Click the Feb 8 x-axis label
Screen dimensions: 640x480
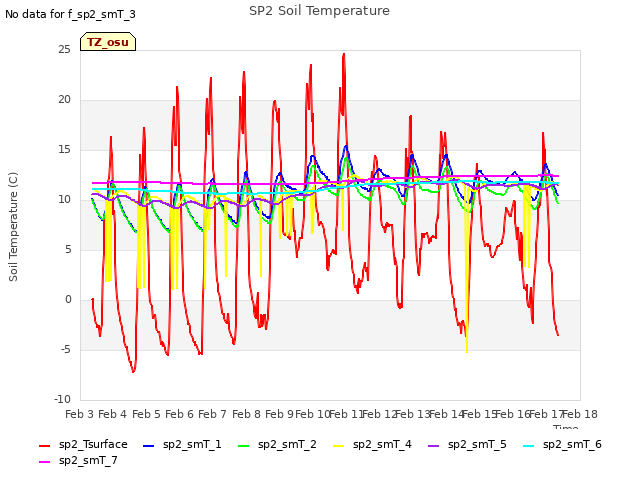[246, 414]
